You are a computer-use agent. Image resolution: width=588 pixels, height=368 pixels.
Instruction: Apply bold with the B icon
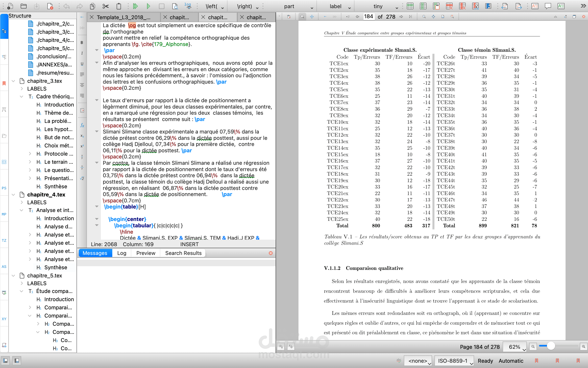pyautogui.click(x=82, y=43)
